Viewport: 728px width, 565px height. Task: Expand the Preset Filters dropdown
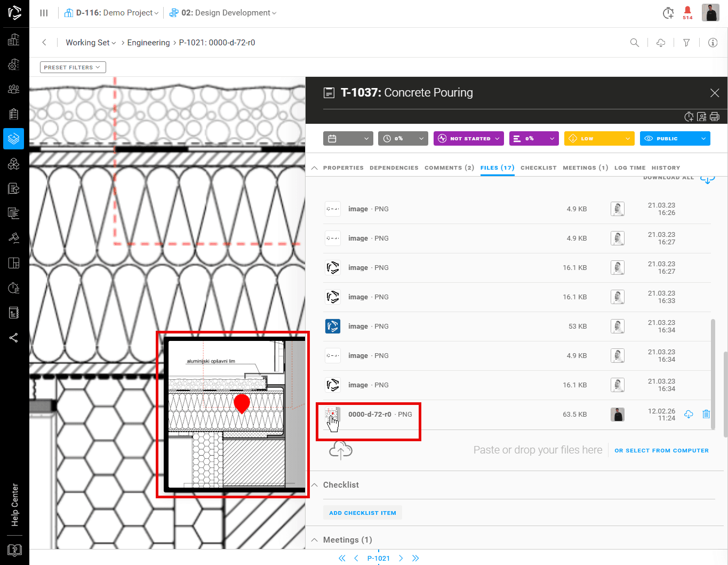73,67
